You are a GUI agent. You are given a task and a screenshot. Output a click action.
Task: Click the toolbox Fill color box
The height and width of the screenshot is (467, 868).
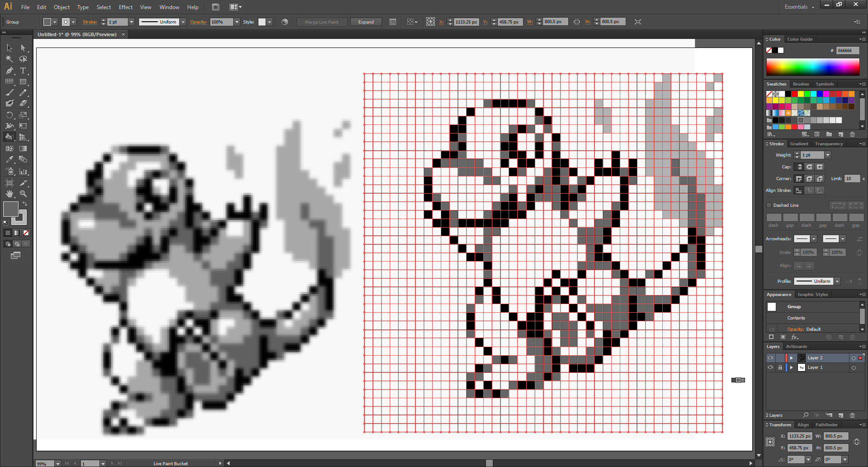[x=10, y=209]
